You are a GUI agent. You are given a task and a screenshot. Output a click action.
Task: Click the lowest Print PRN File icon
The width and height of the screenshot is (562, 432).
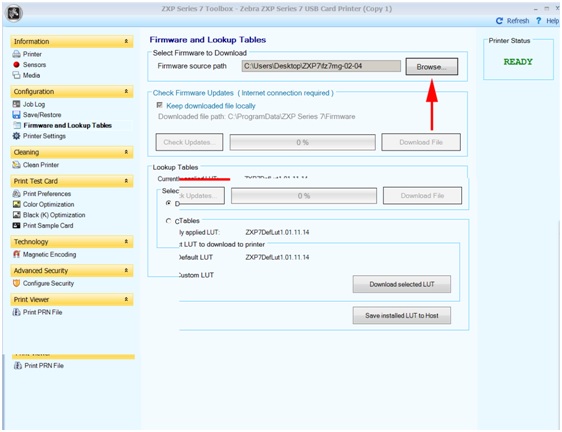click(x=18, y=366)
